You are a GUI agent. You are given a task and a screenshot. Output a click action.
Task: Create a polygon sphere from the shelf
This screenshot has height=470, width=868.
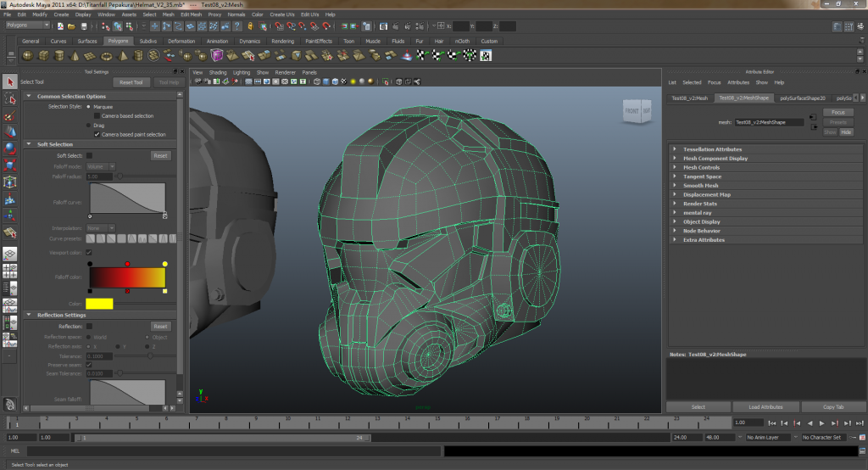pos(28,56)
